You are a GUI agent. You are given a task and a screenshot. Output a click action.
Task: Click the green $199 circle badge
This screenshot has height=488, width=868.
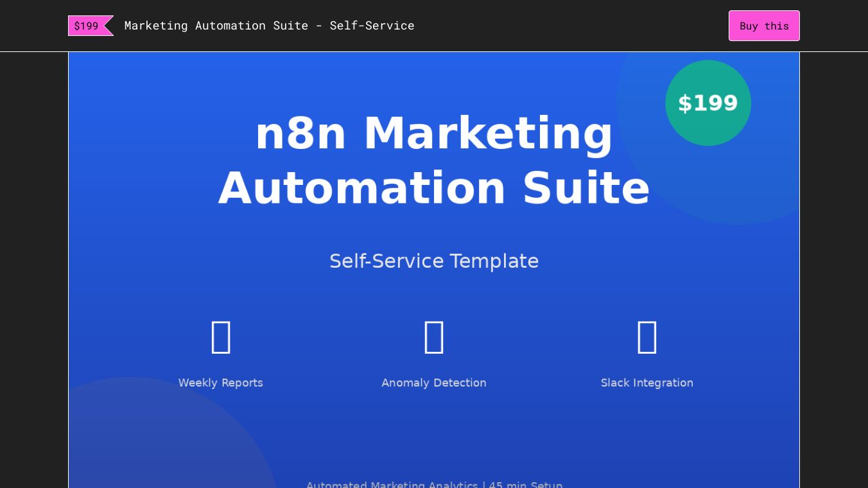708,103
